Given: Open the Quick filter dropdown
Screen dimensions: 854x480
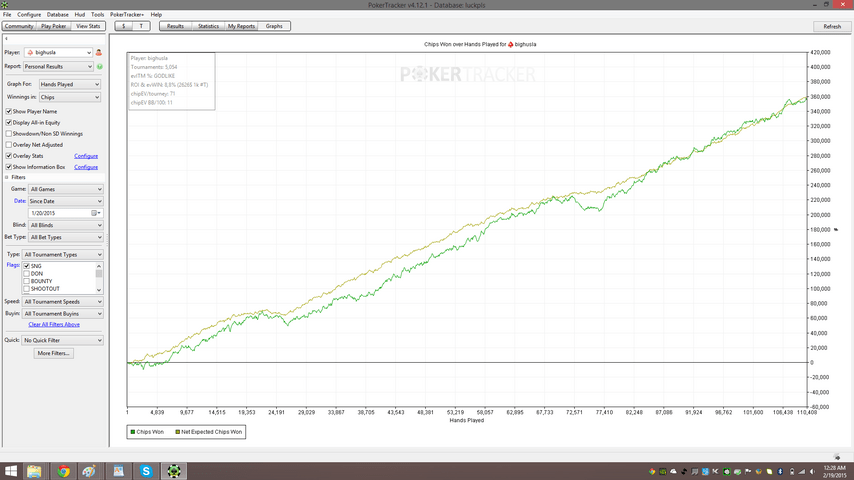Looking at the screenshot, I should (x=62, y=340).
